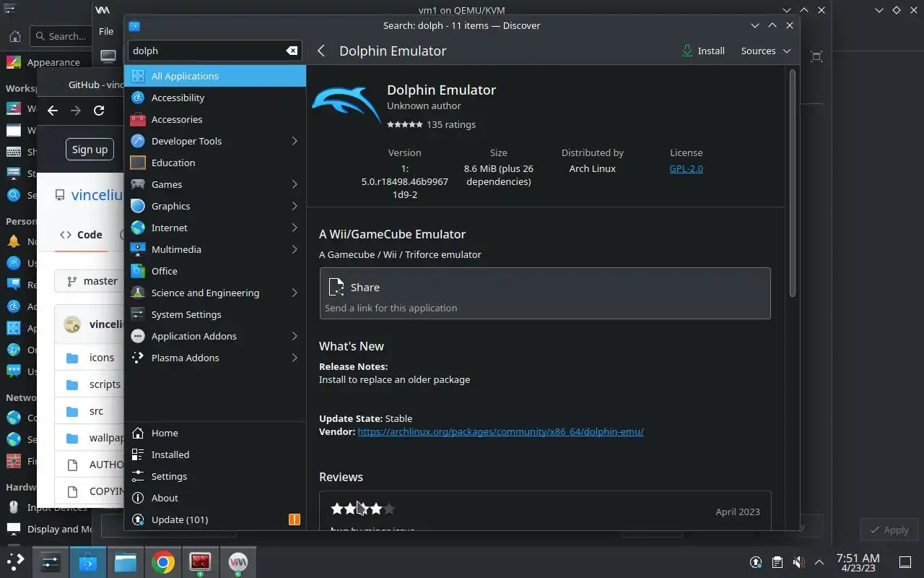Click the review star rating
This screenshot has width=924, height=578.
point(363,509)
